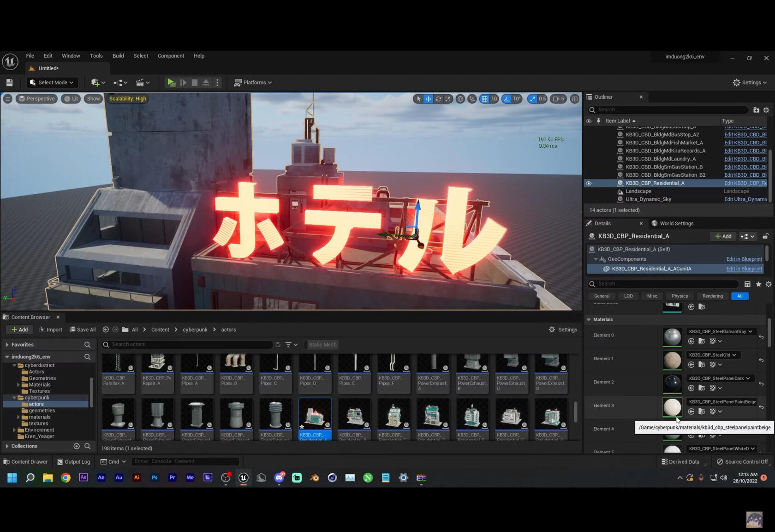Open the Select Mode dropdown
This screenshot has height=532, width=775.
coord(52,83)
